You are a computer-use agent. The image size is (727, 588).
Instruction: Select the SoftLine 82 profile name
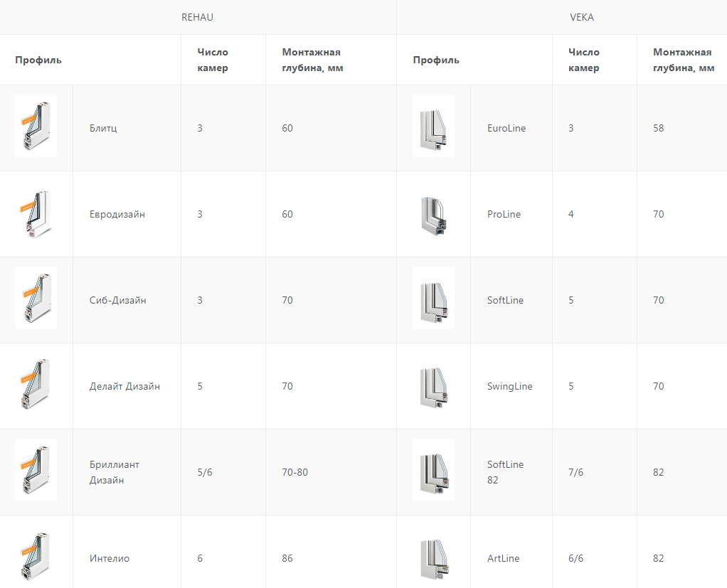pos(505,472)
